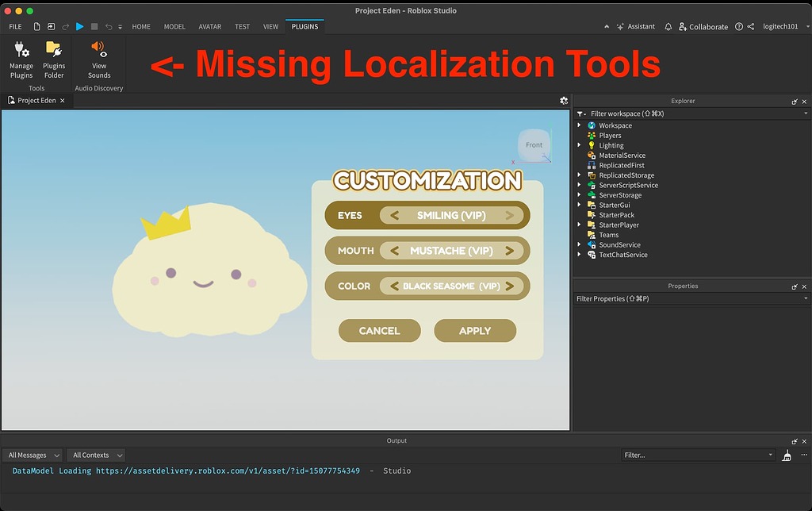Click the ServerStorage icon
Image resolution: width=812 pixels, height=511 pixels.
tap(592, 195)
